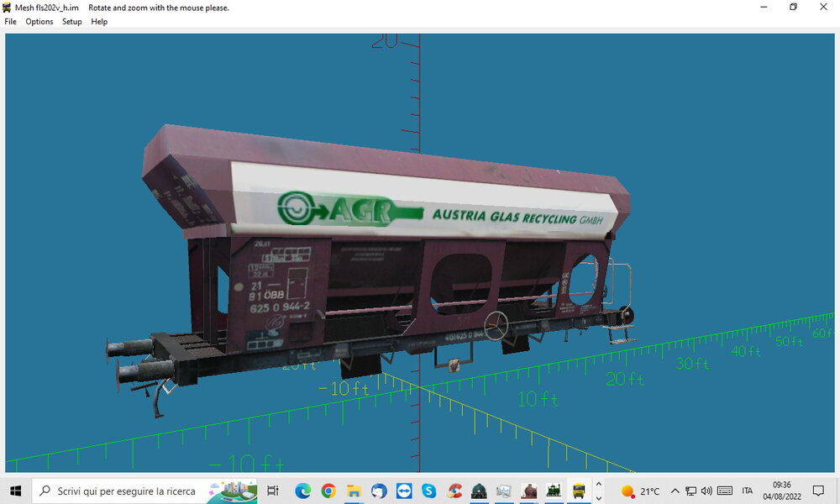Open the Thunderbird mail icon in the taskbar

click(379, 491)
